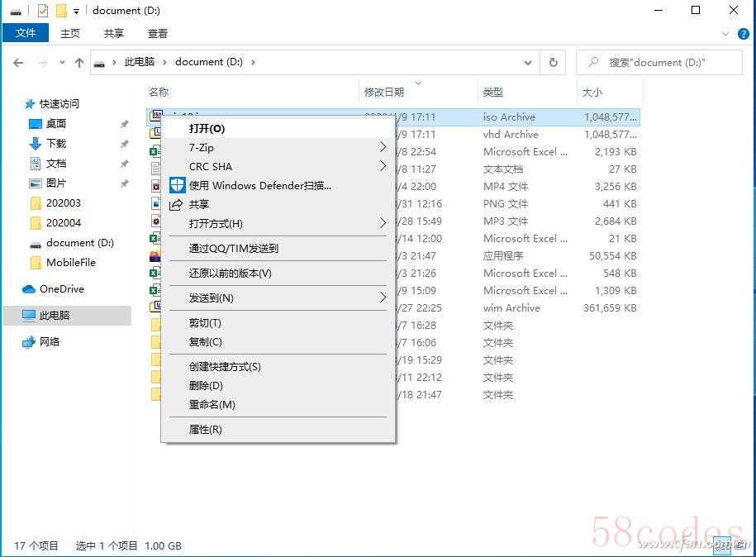Click the pin icon next to 桌面

(x=125, y=124)
